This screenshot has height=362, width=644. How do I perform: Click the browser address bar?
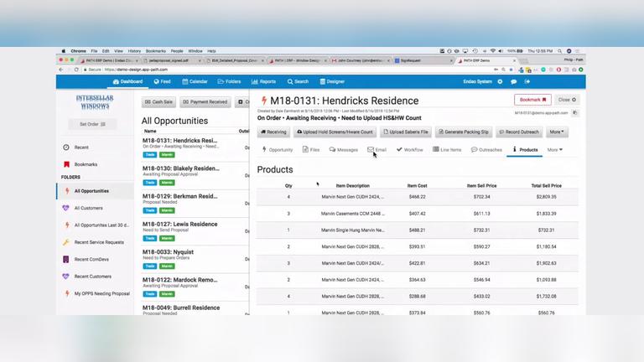(x=288, y=70)
